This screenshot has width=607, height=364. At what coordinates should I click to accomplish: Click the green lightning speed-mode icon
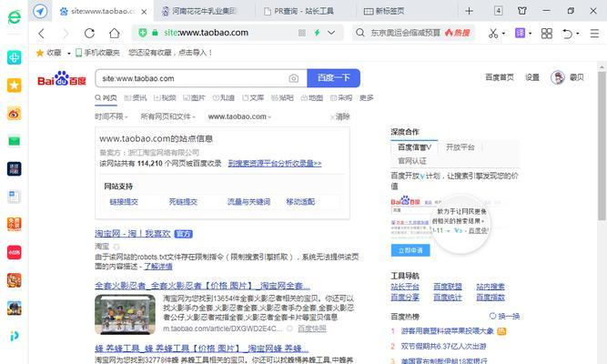[x=317, y=33]
